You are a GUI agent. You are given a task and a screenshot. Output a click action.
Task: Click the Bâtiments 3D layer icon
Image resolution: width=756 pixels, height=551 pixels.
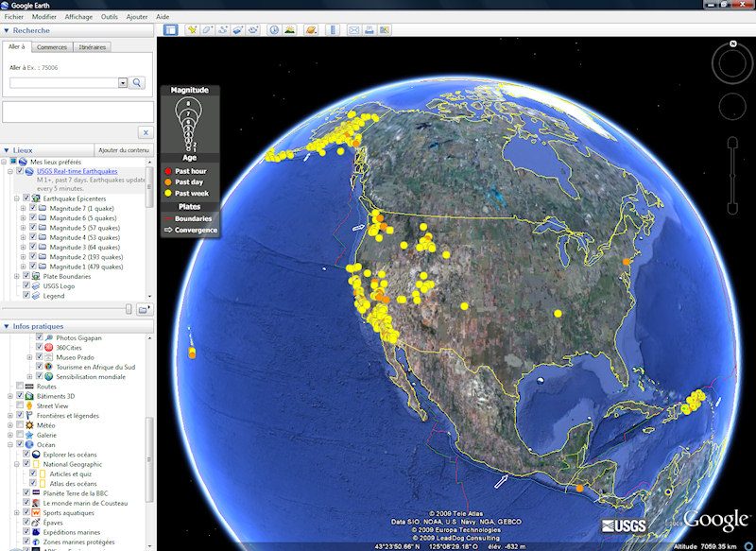pos(29,396)
